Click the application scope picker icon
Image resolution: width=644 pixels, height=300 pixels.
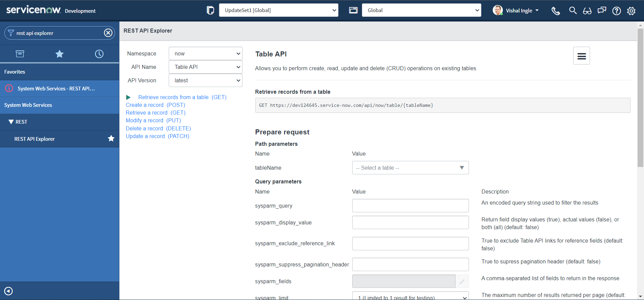click(353, 10)
